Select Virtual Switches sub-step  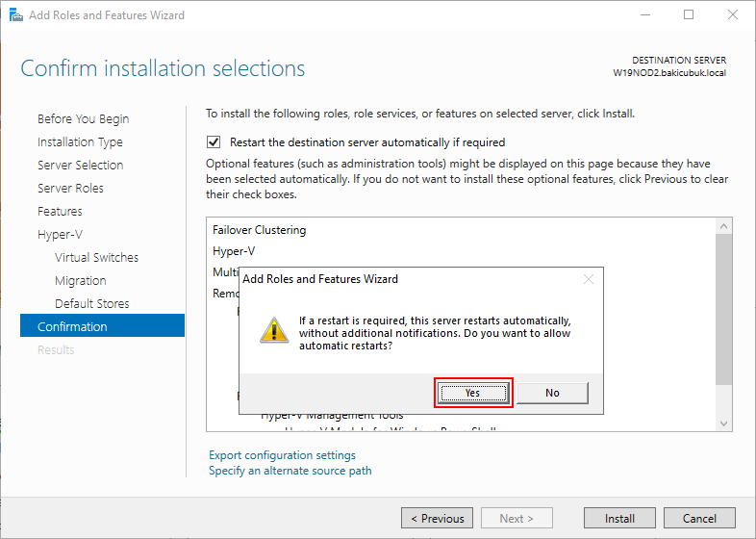pyautogui.click(x=96, y=258)
